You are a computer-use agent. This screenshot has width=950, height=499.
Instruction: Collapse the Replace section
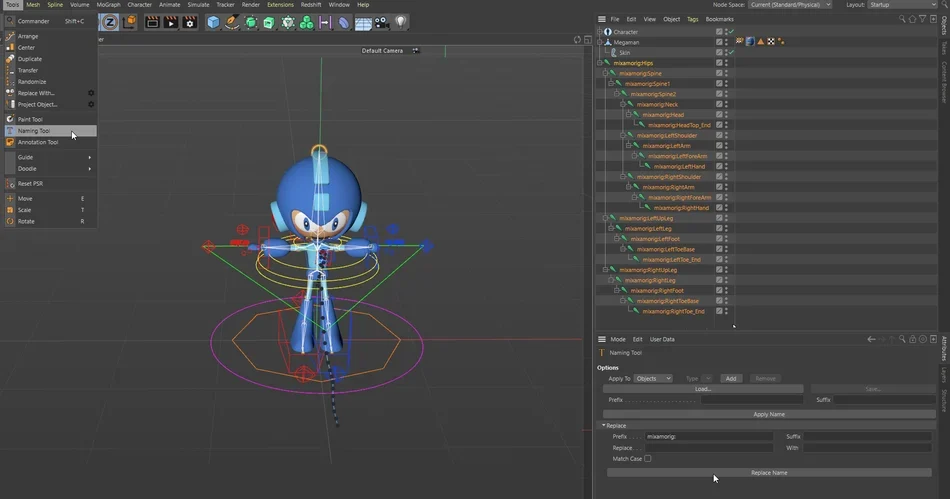click(604, 426)
